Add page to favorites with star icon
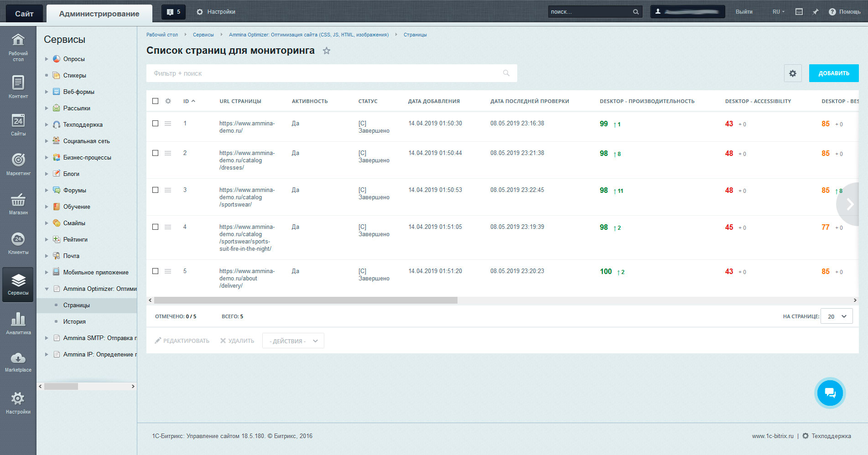The width and height of the screenshot is (868, 455). tap(327, 51)
